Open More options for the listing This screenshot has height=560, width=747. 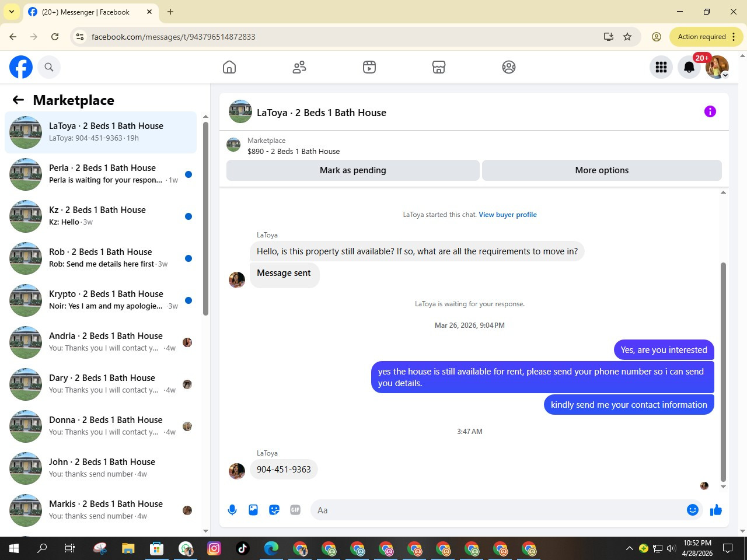[x=602, y=170]
